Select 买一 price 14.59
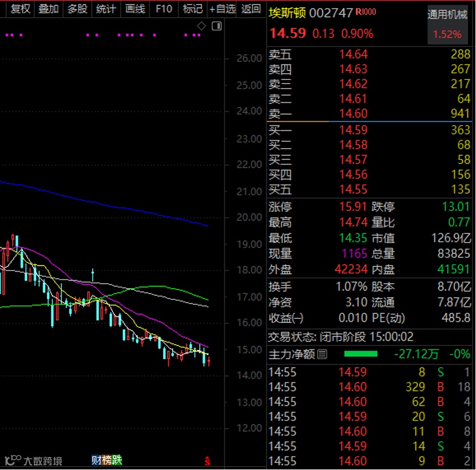Image resolution: width=476 pixels, height=470 pixels. [x=354, y=130]
